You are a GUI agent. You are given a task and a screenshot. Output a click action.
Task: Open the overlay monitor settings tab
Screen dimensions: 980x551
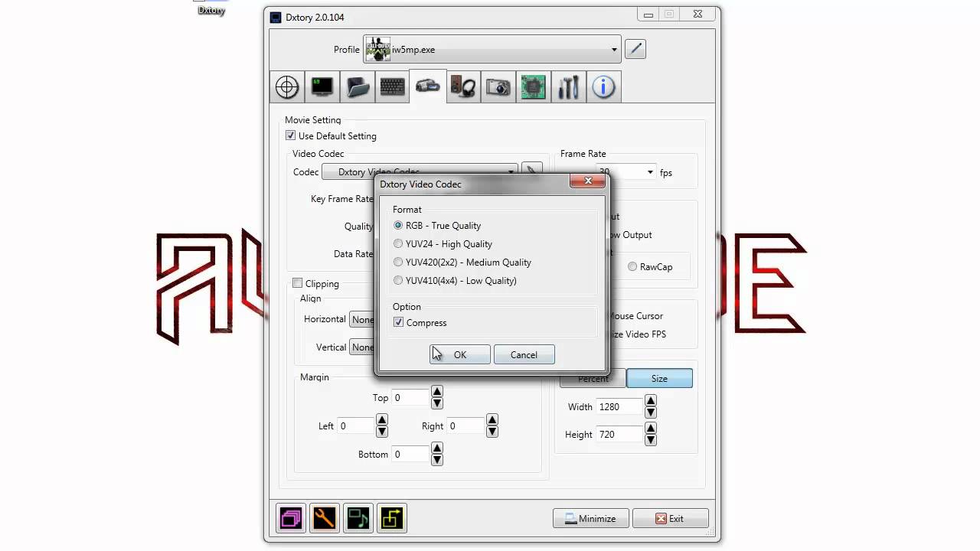click(x=322, y=87)
